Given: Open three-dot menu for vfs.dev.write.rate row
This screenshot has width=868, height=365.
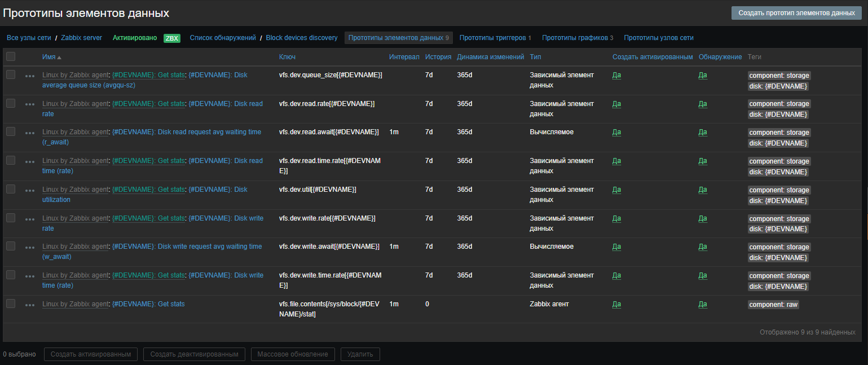Looking at the screenshot, I should 30,219.
